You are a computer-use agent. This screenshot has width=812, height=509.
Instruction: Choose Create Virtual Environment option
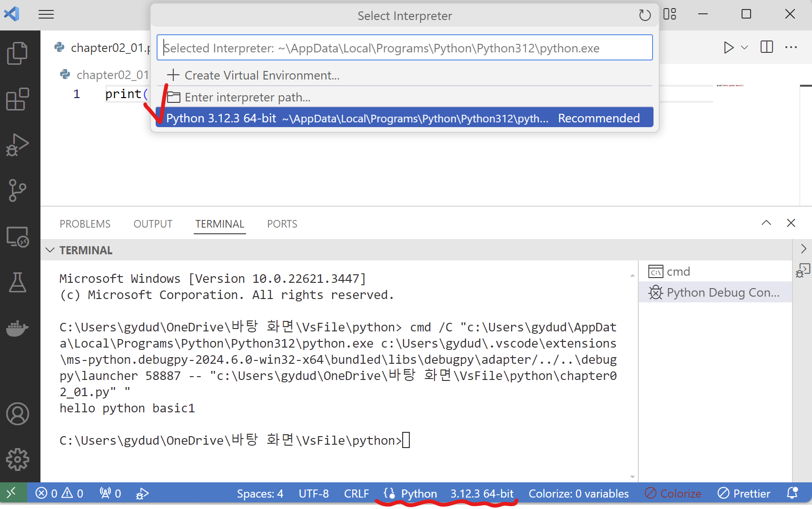pyautogui.click(x=405, y=75)
